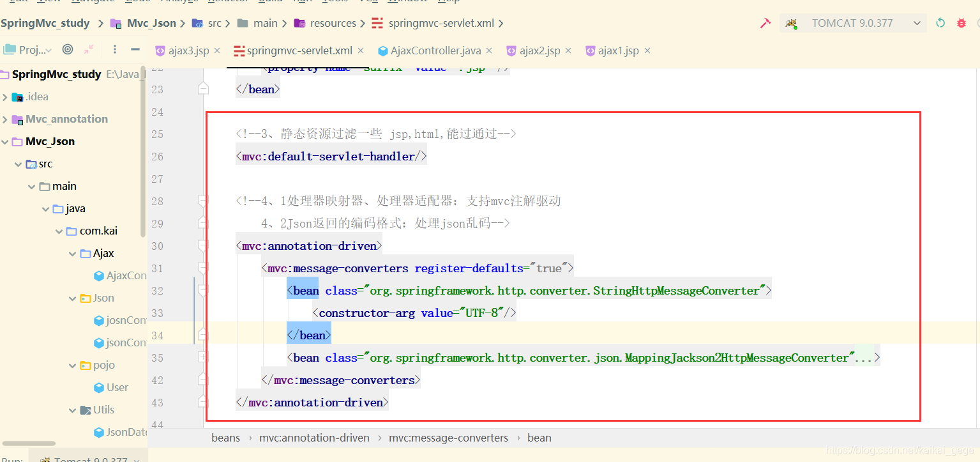Image resolution: width=980 pixels, height=462 pixels.
Task: Collapse the pojo package arrow
Action: [x=72, y=366]
